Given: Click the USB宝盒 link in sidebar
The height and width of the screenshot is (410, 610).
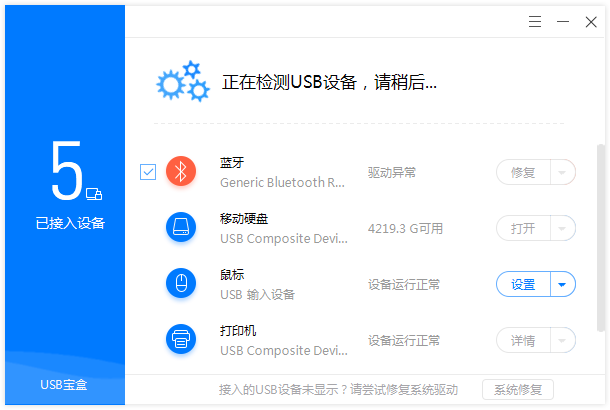Looking at the screenshot, I should coord(64,385).
